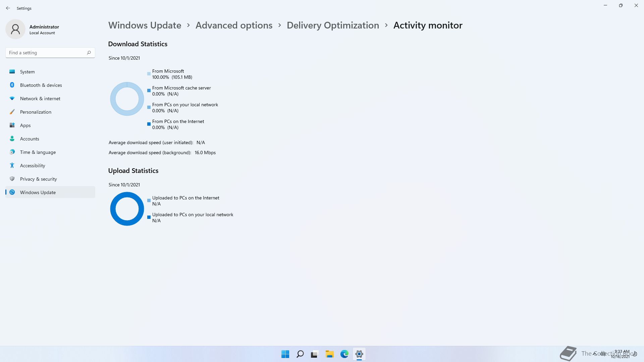Open Time & language page

50,152
